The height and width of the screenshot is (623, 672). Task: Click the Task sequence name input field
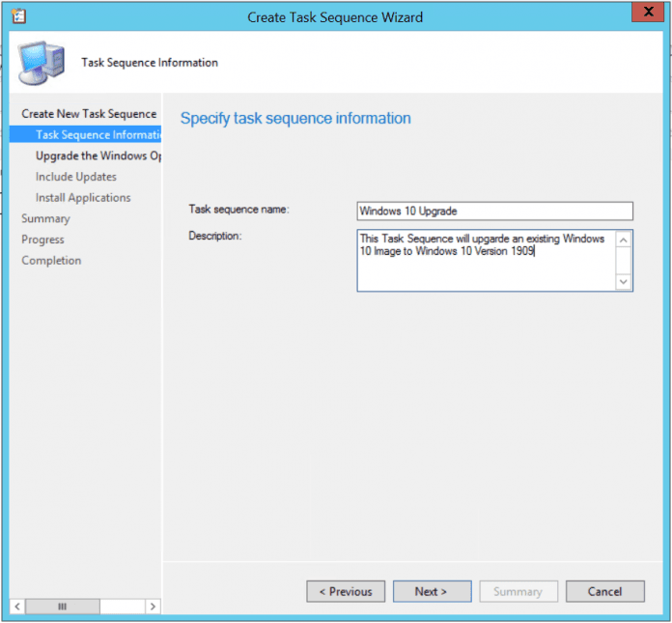click(x=494, y=211)
